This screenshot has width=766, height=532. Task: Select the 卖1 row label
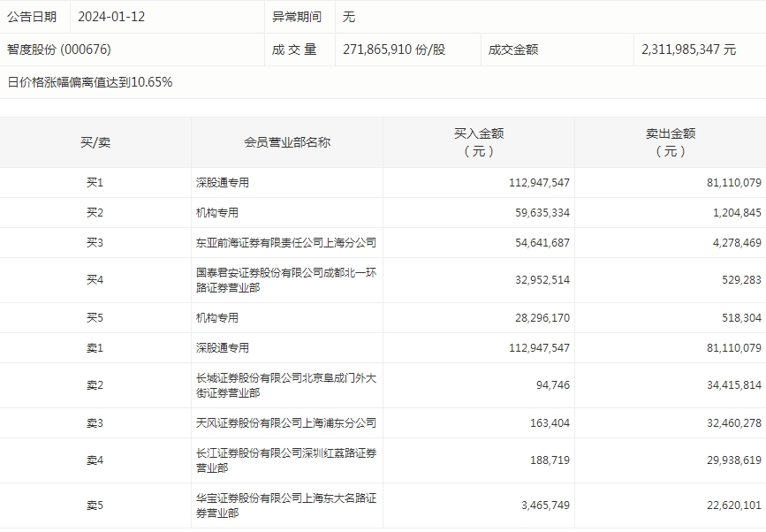pyautogui.click(x=95, y=348)
